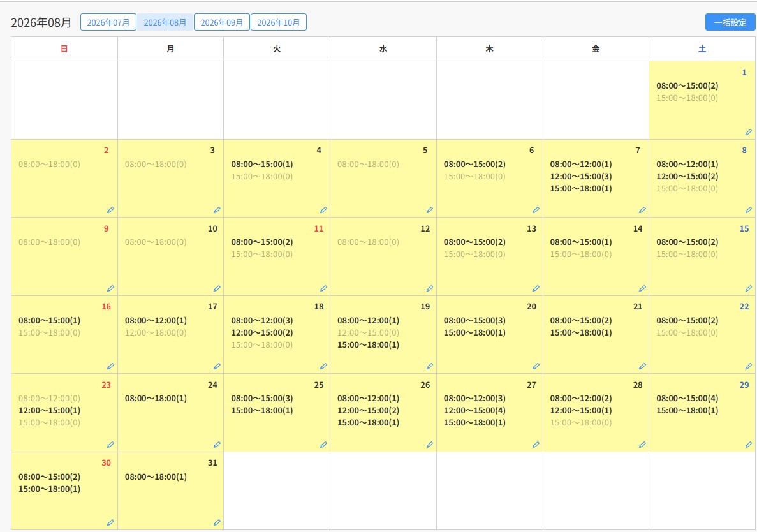
Task: Click the 08:00～15:00(3) slot on day 20
Action: tap(474, 321)
